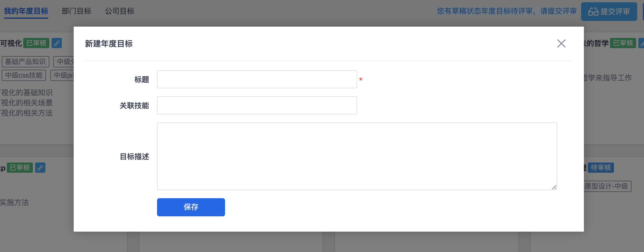Click the 原型设计-中级 skill tag
This screenshot has height=252, width=644.
pyautogui.click(x=607, y=186)
